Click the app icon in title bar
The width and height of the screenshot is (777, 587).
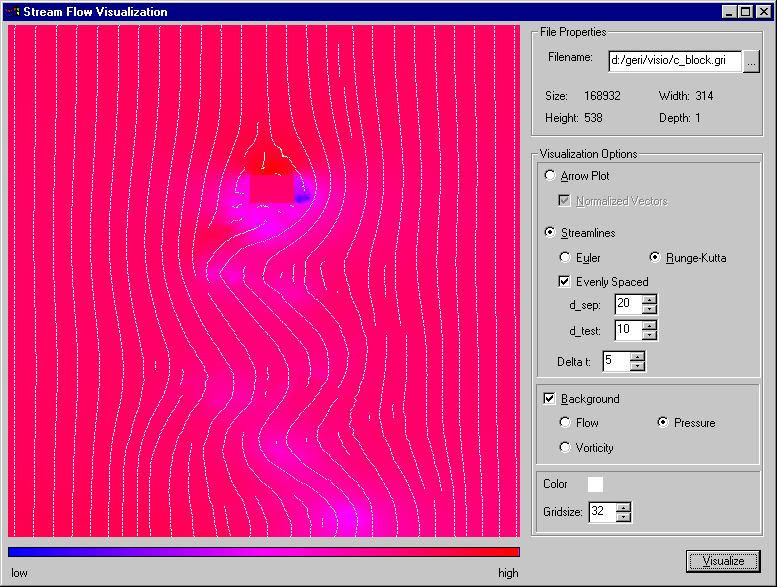coord(12,12)
